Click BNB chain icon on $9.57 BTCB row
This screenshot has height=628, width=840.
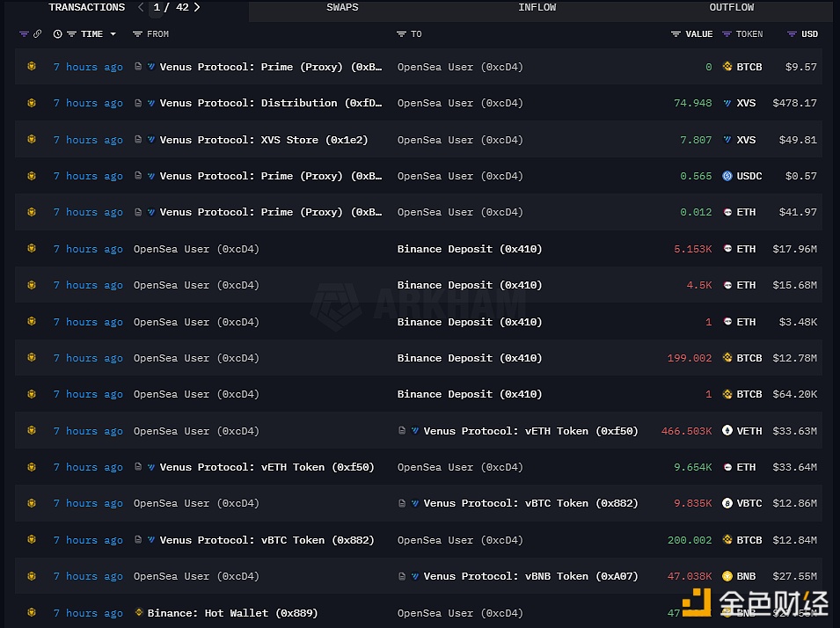32,67
